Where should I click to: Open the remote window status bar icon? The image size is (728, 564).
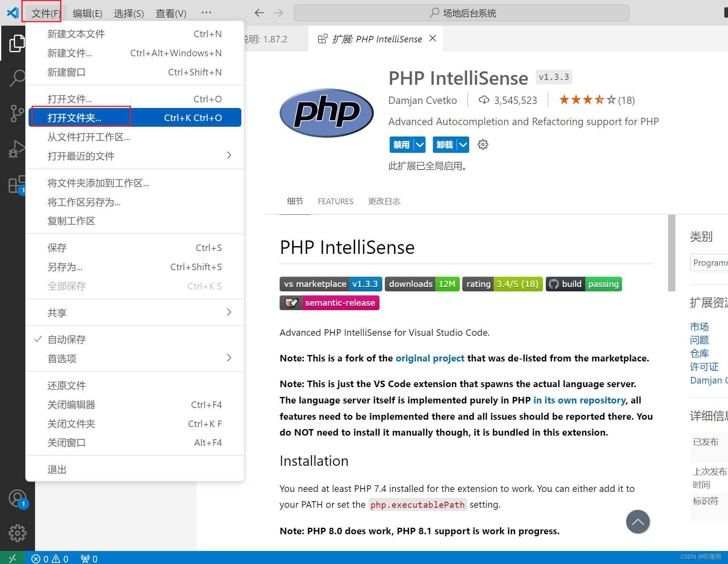13,558
